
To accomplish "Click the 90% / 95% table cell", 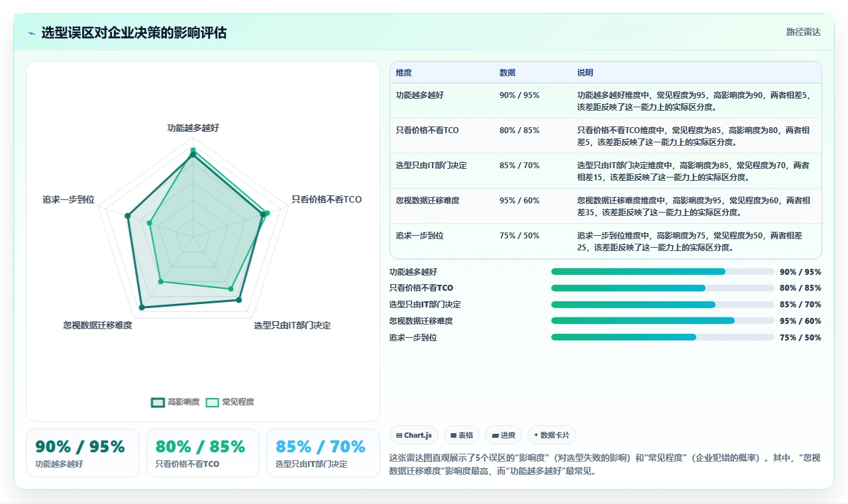I will [x=519, y=95].
